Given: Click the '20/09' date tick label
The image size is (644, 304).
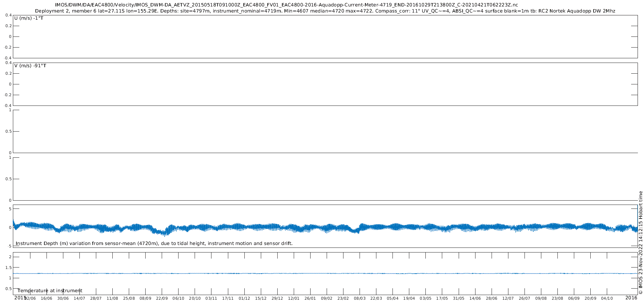Looking at the screenshot, I should [x=590, y=298].
